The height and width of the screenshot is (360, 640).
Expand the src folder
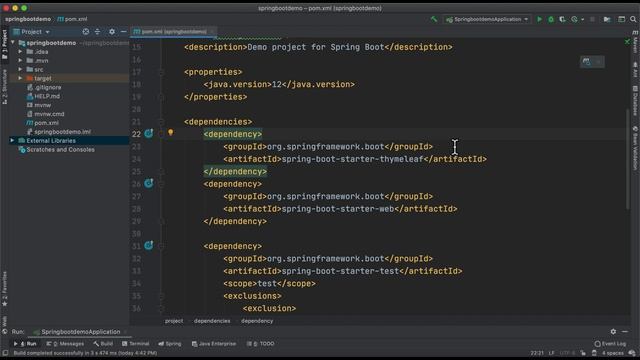click(x=20, y=69)
